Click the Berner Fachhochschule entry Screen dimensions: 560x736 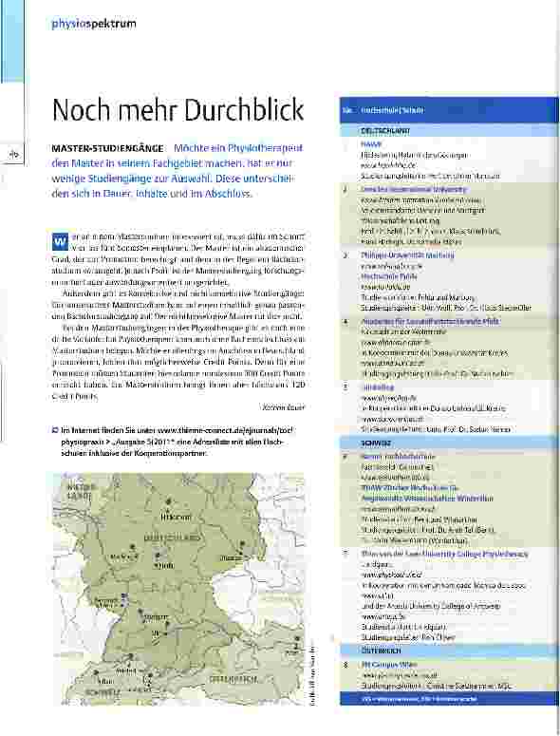click(399, 456)
